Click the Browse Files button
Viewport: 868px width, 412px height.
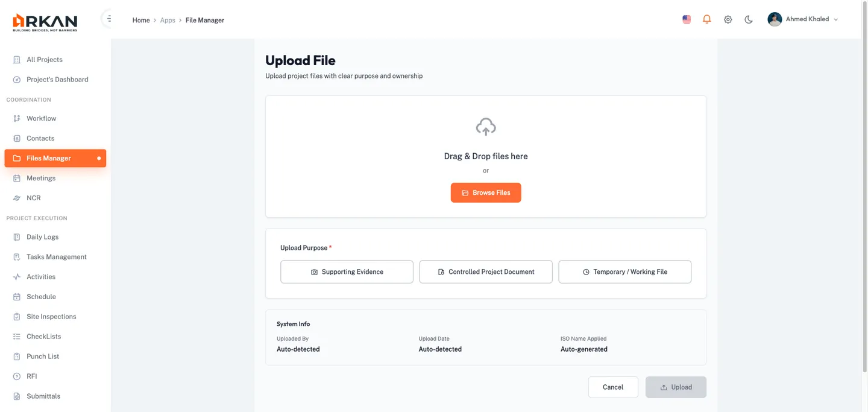pyautogui.click(x=486, y=192)
